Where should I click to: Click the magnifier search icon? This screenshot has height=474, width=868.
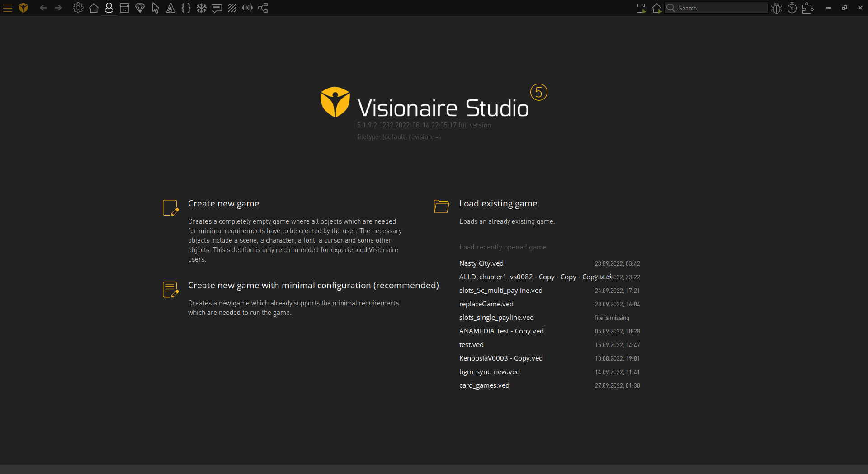point(671,8)
